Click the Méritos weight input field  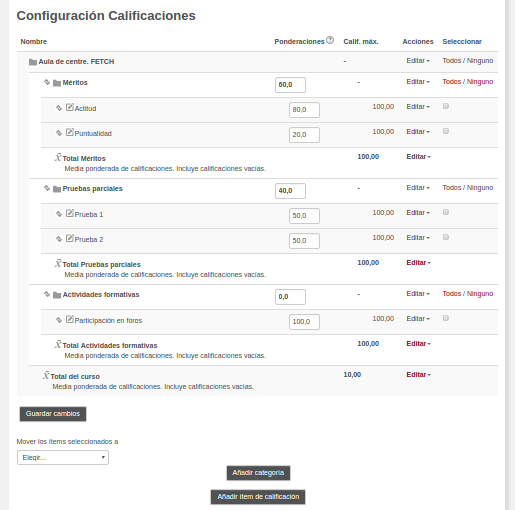tap(290, 85)
